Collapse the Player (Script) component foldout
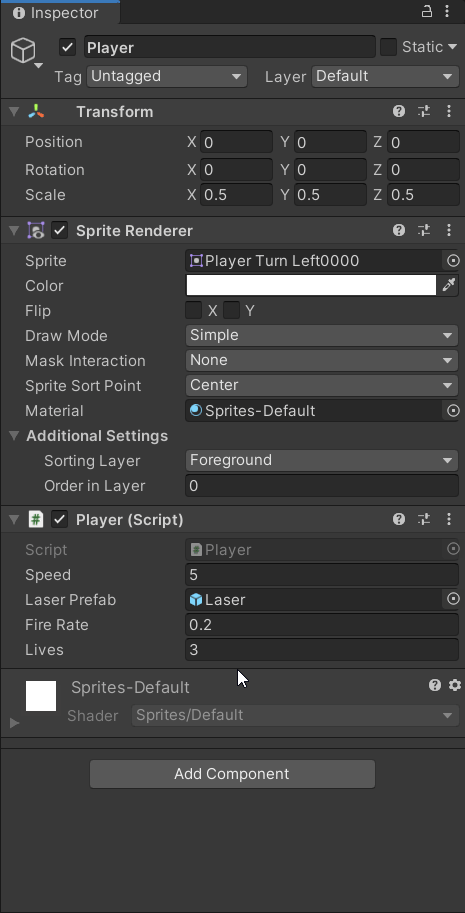 (14, 519)
